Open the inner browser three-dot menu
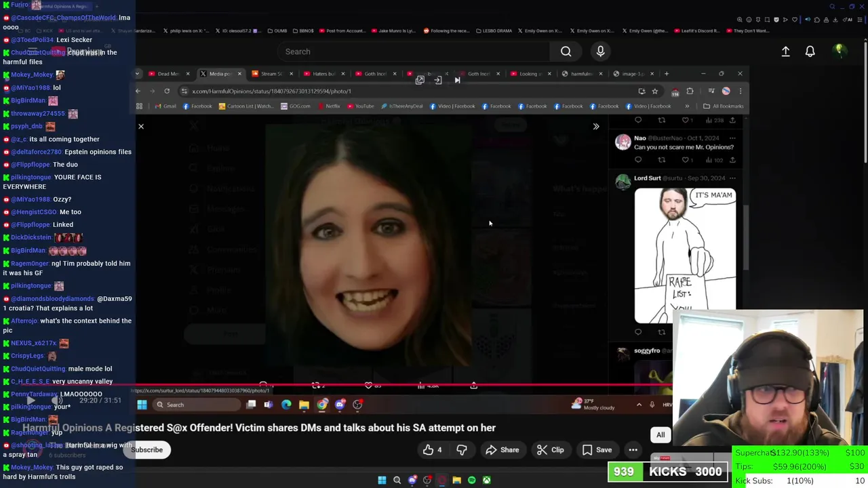This screenshot has width=868, height=488. point(741,91)
